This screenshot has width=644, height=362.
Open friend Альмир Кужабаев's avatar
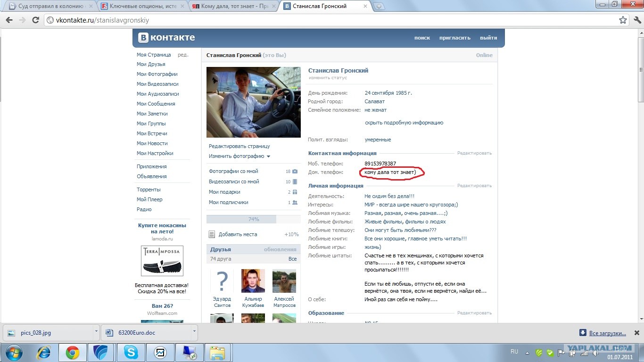253,281
